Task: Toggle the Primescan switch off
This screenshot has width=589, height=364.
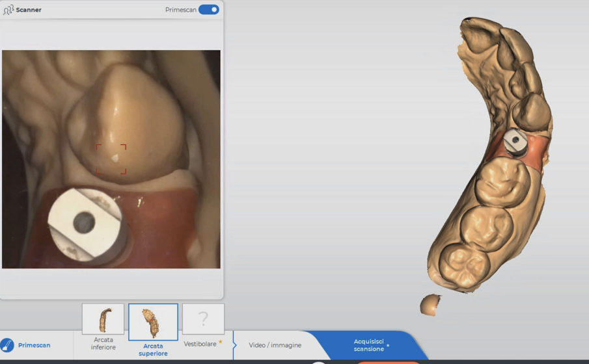Action: tap(208, 10)
